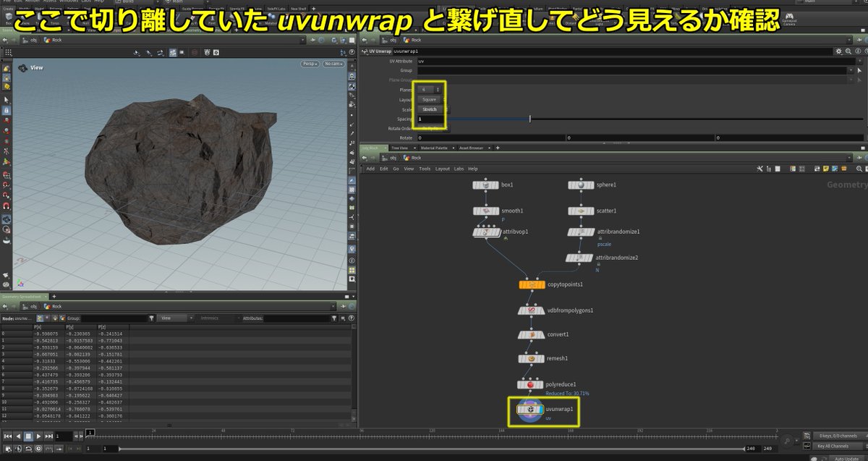Screen dimensions: 868x461
Task: Click the Spacing slider handle
Action: point(530,119)
